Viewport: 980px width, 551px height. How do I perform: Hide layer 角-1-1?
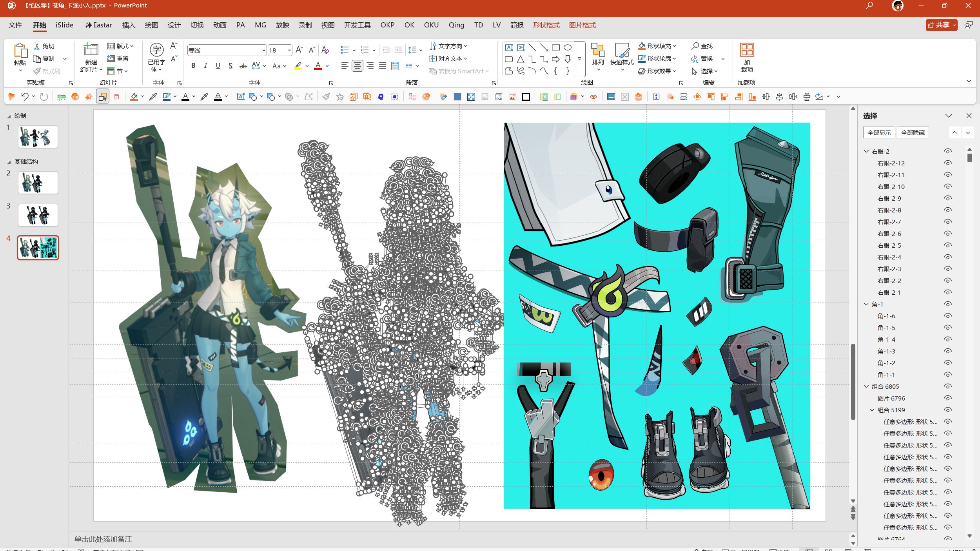point(948,375)
